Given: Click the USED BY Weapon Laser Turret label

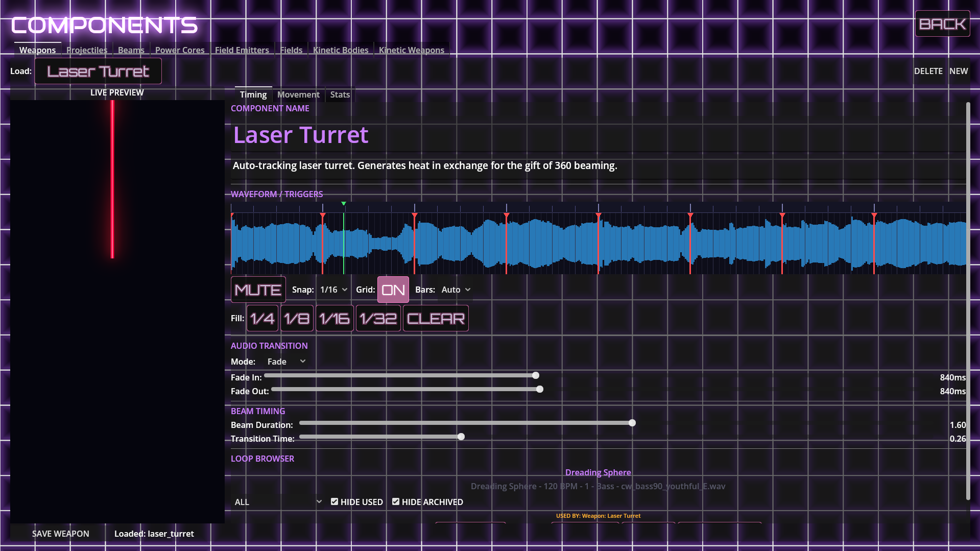Looking at the screenshot, I should [x=598, y=516].
